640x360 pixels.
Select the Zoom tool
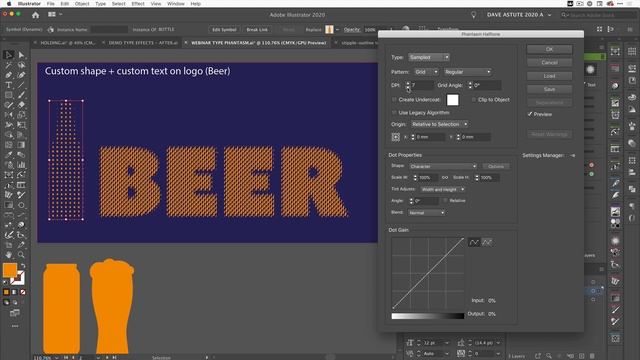[x=21, y=255]
